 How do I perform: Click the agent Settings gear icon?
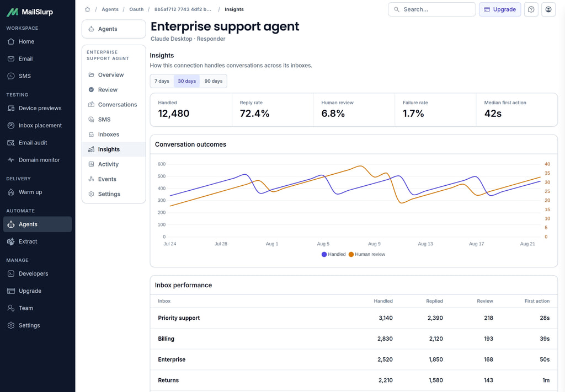(x=91, y=194)
